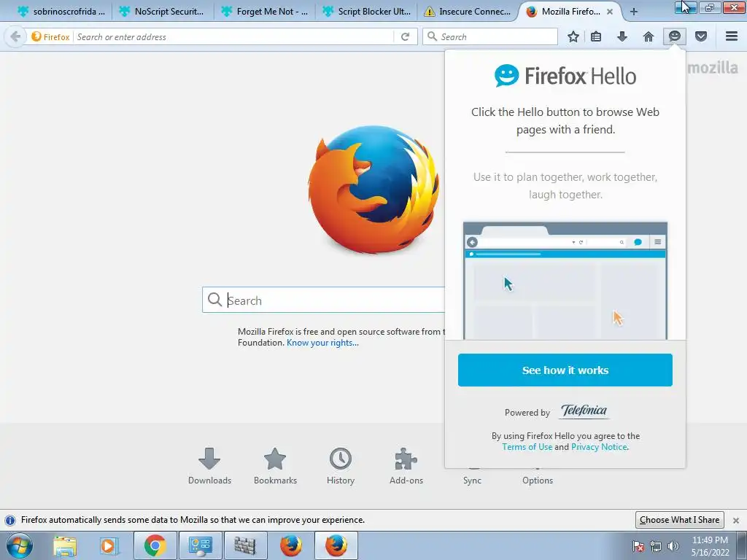
Task: Click the taskbar clock showing 11:49 PM
Action: (x=710, y=546)
